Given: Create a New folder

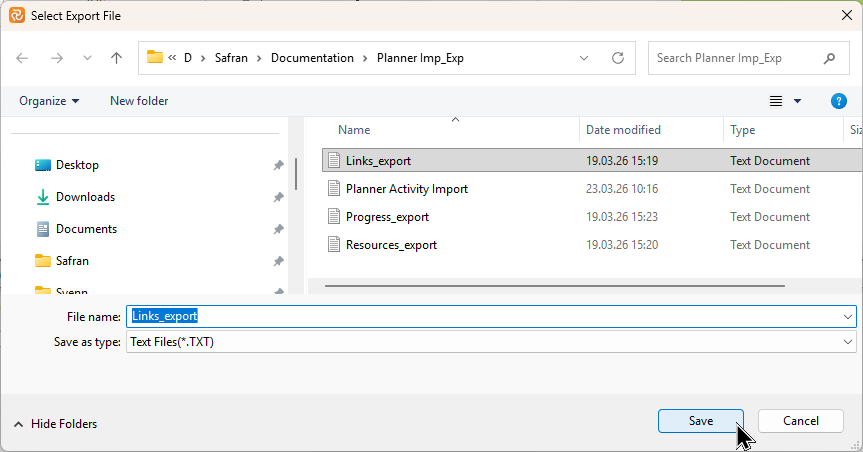Looking at the screenshot, I should (x=139, y=101).
